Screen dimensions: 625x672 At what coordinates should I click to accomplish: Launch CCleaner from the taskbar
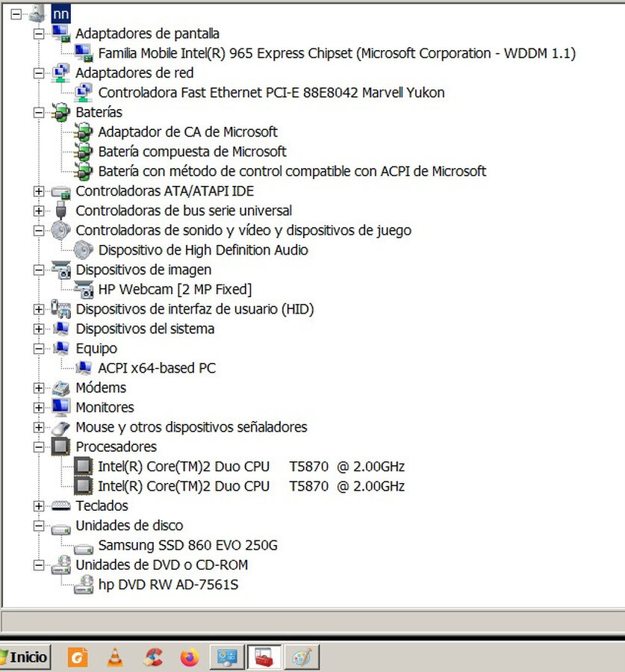pyautogui.click(x=153, y=657)
